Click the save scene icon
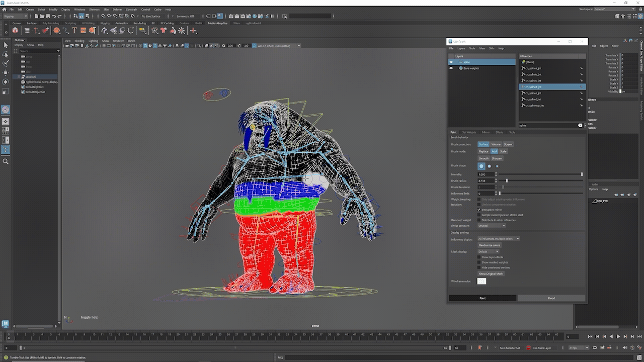644x362 pixels. tap(48, 16)
